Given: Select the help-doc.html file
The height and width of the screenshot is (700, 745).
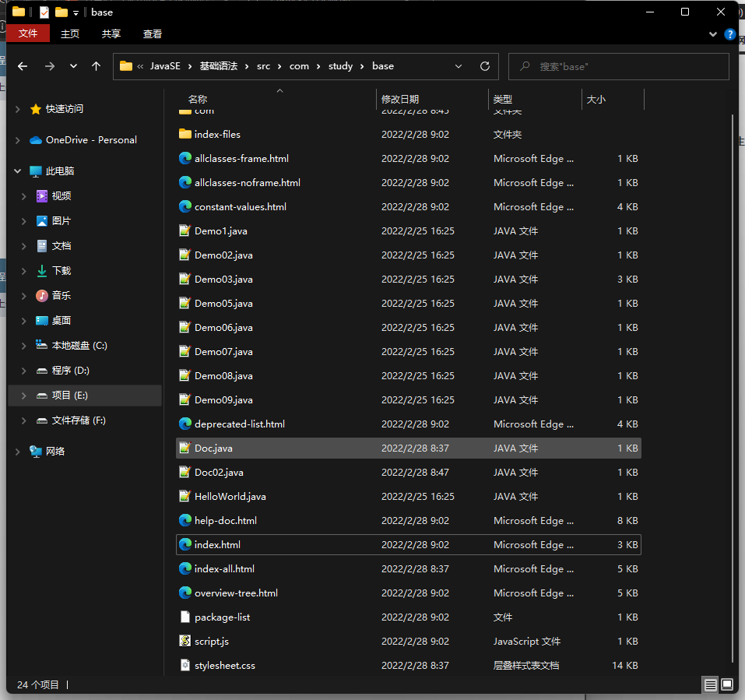Looking at the screenshot, I should click(x=409, y=520).
